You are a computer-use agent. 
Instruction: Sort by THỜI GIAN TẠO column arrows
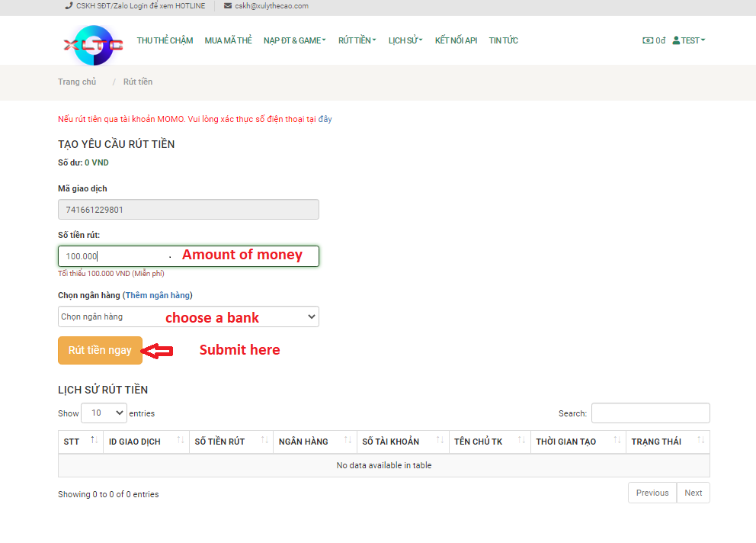click(617, 440)
